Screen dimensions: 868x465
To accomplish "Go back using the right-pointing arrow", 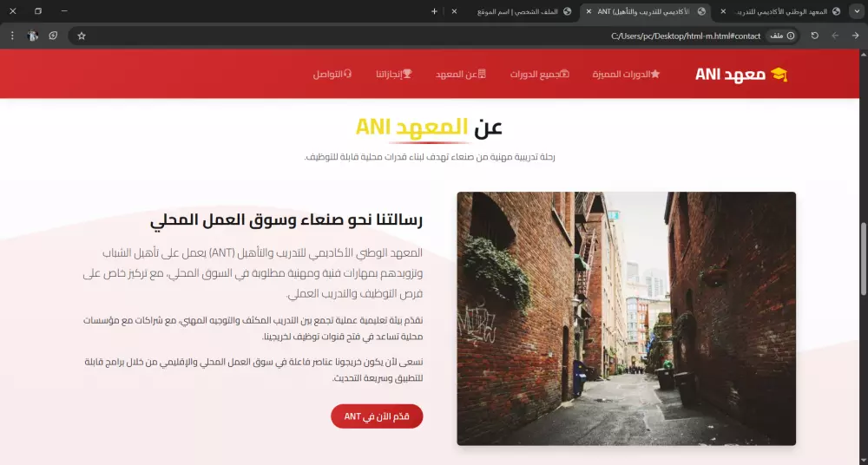I will tap(855, 36).
